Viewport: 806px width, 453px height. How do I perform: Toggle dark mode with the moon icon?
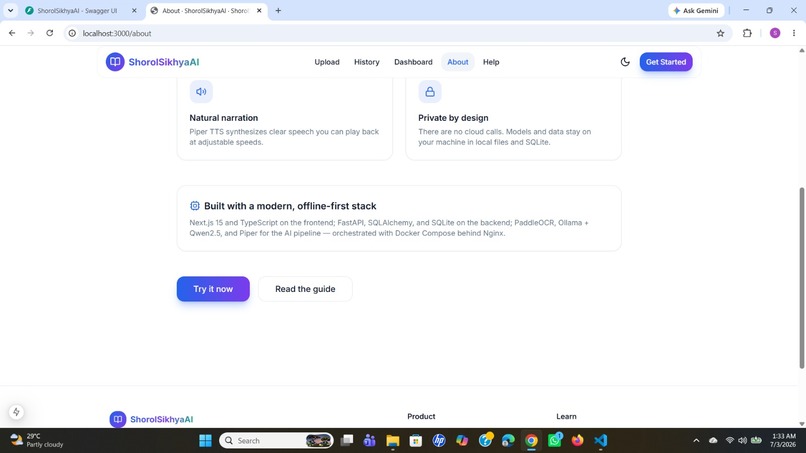pos(625,62)
